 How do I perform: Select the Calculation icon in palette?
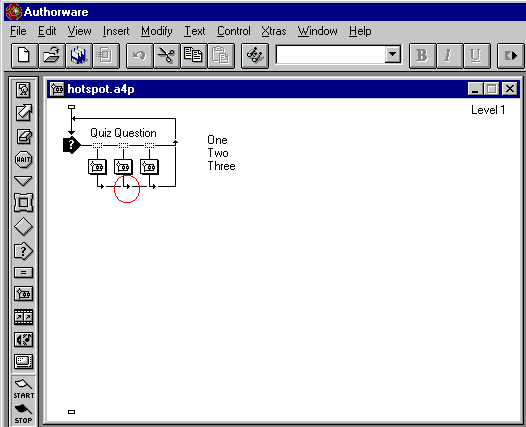[23, 273]
